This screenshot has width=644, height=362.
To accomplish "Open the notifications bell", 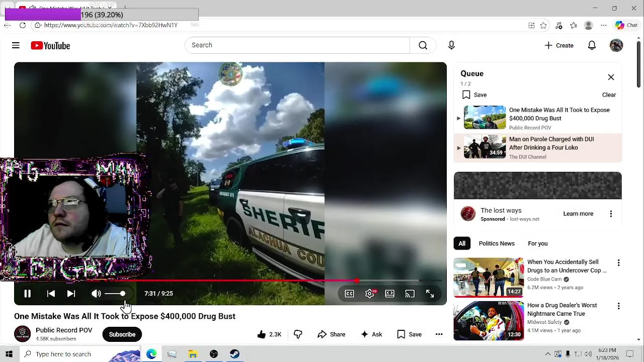I will [x=592, y=45].
